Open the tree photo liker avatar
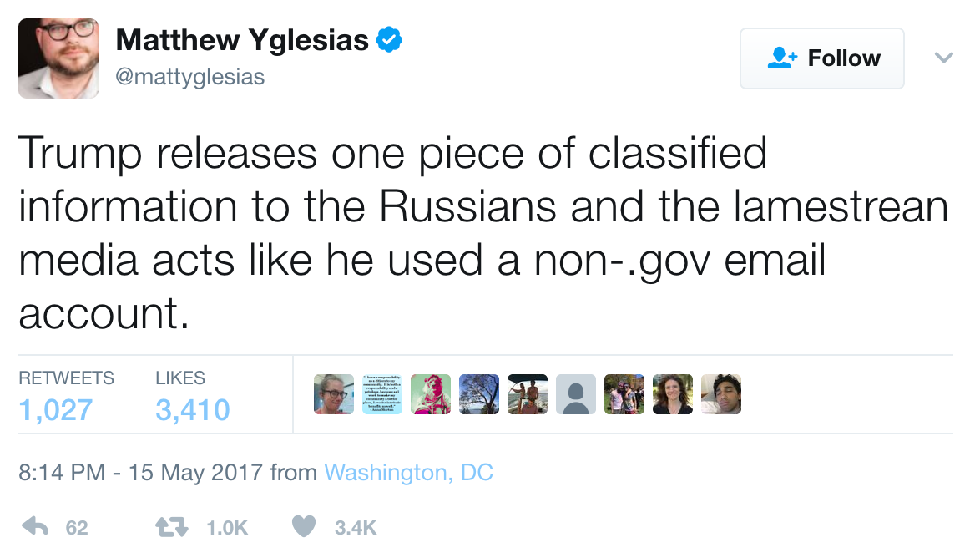Screen dimensions: 980x558 (x=479, y=394)
